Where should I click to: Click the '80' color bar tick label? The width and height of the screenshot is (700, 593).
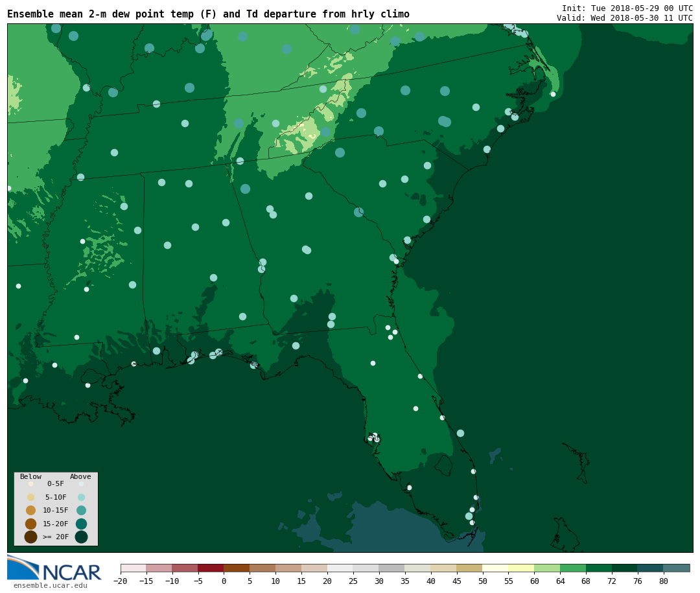coord(664,581)
